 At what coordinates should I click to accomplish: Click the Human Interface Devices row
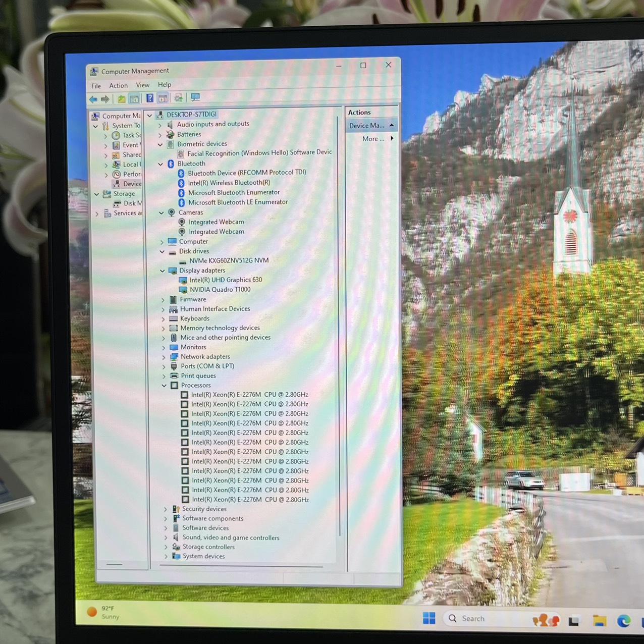click(x=215, y=309)
